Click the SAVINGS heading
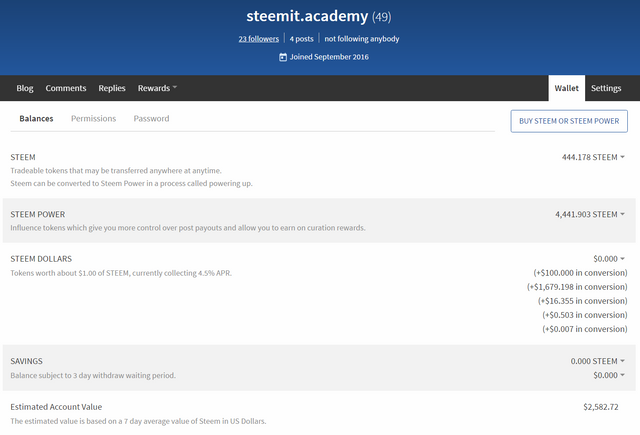640x435 pixels. (27, 361)
